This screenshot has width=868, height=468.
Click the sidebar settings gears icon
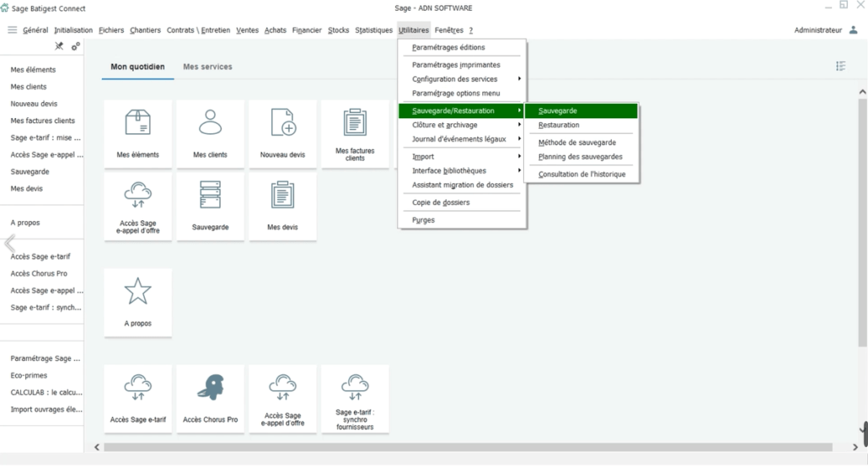[76, 46]
